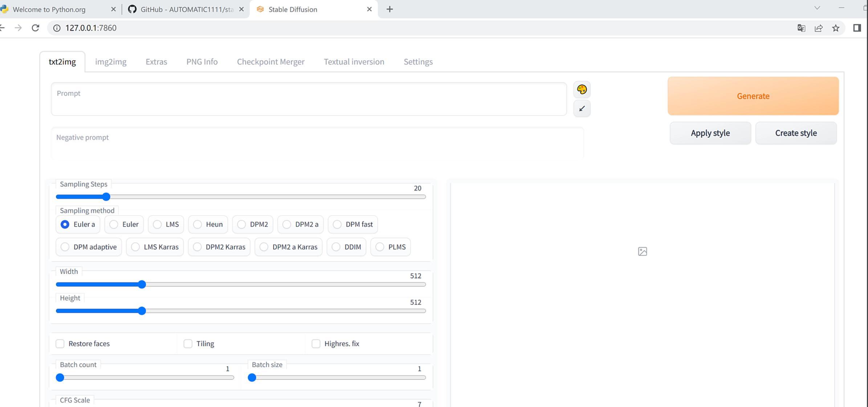Bookmark page with the star icon
The height and width of the screenshot is (407, 868).
[x=836, y=28]
